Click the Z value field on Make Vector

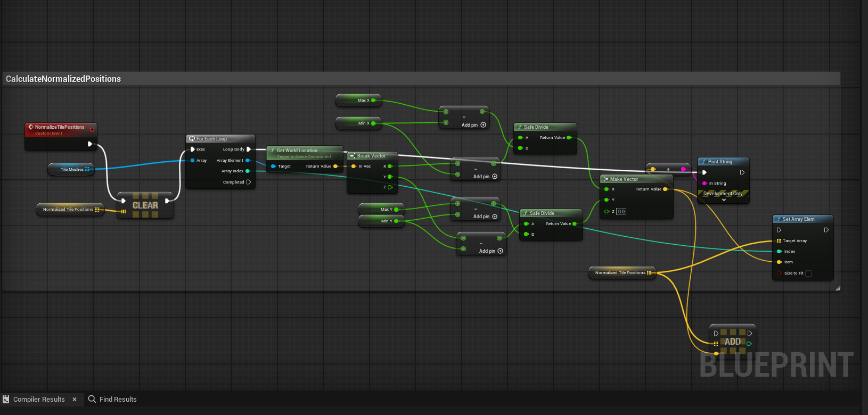[x=621, y=212]
